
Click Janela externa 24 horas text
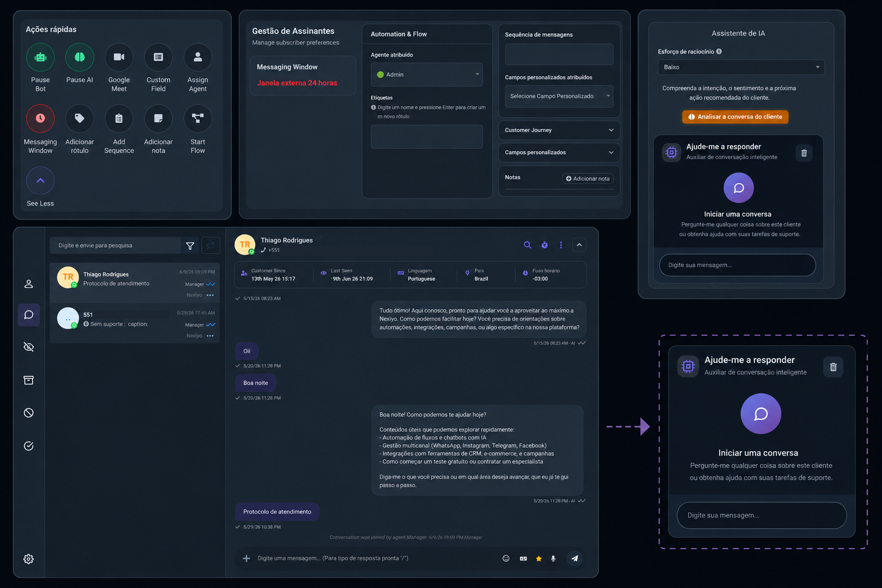(x=297, y=83)
